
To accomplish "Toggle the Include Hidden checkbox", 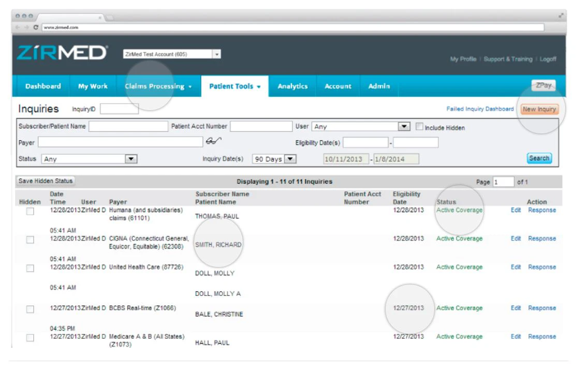I will click(419, 127).
